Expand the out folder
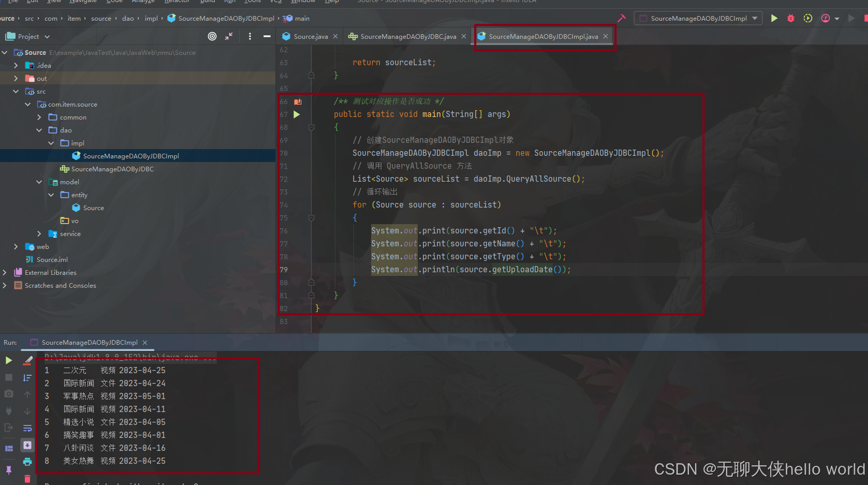868x485 pixels. (16, 78)
